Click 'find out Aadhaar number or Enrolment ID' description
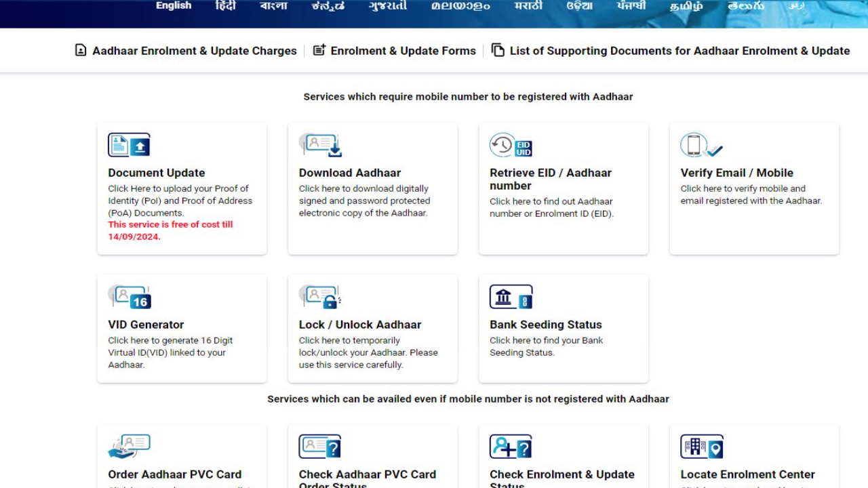Viewport: 868px width, 488px height. [x=551, y=207]
